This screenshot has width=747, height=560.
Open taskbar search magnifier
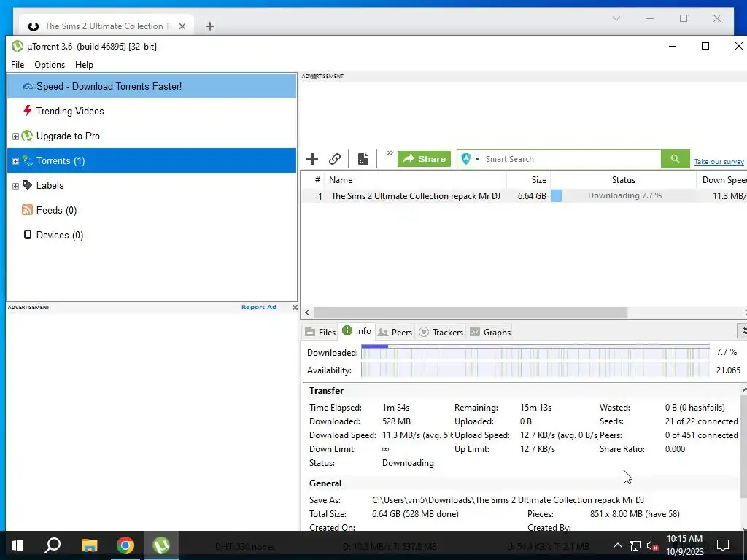[53, 545]
